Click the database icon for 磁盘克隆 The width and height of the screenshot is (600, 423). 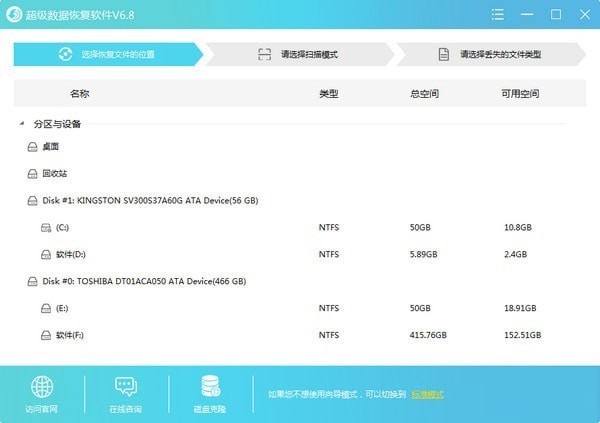[x=210, y=386]
